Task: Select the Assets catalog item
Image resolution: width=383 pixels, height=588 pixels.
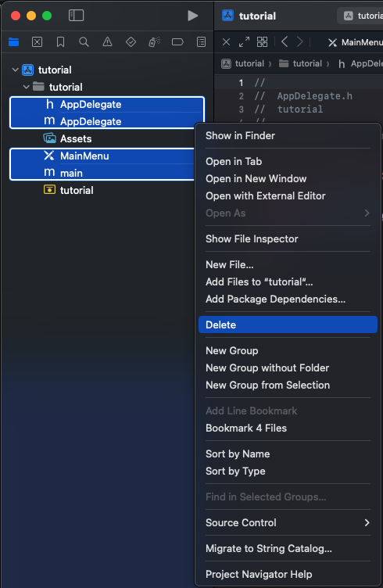Action: pos(76,138)
